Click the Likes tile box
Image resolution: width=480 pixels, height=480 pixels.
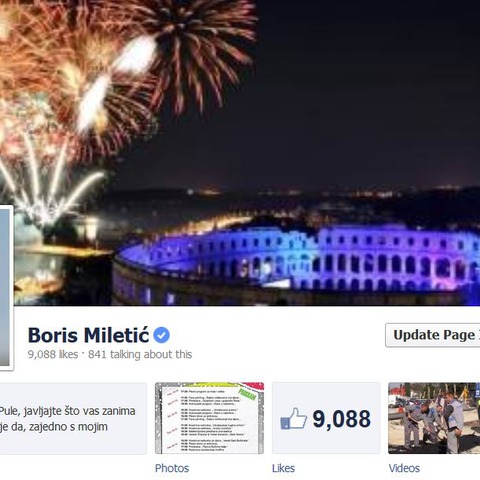[x=326, y=418]
